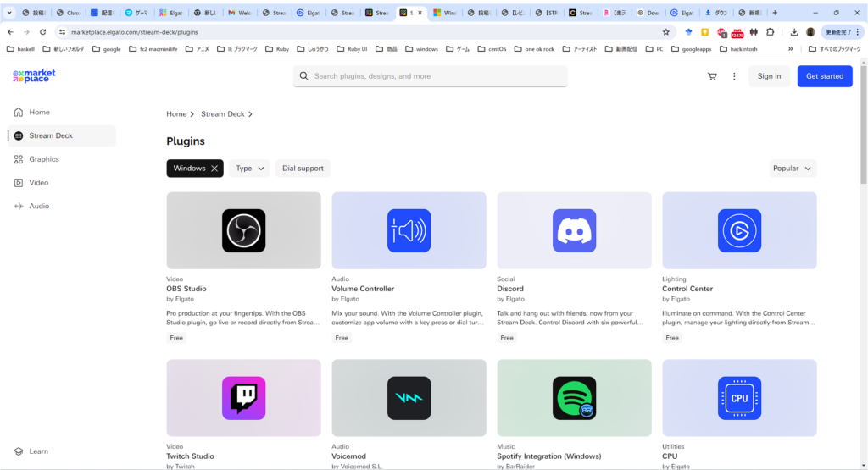This screenshot has height=470, width=868.
Task: Click Spotify Integration (Windows) title text
Action: tap(548, 456)
